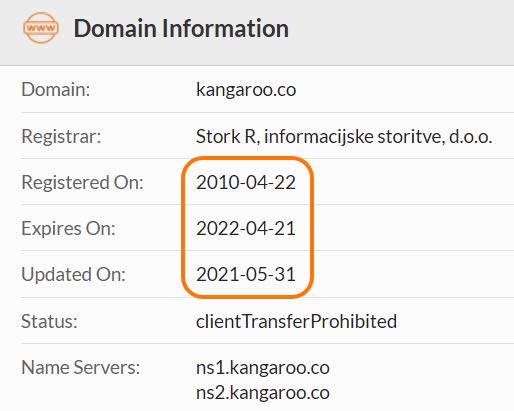Click the Expires On: label
The height and width of the screenshot is (411, 514).
(68, 229)
